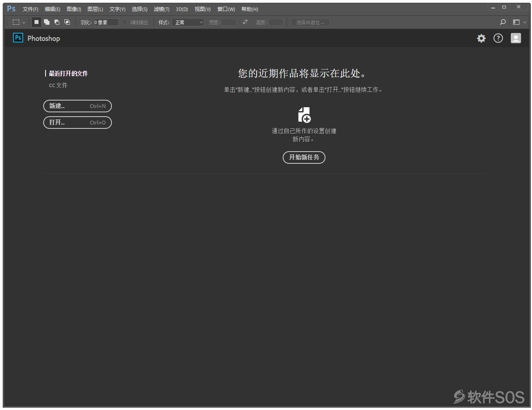This screenshot has width=532, height=410.
Task: Open the 文件(F) menu
Action: (x=30, y=9)
